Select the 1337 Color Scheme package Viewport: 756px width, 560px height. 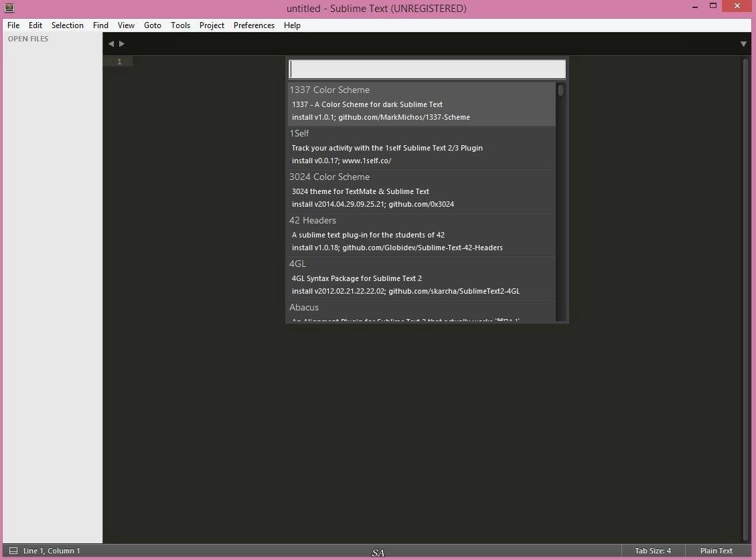click(x=421, y=104)
